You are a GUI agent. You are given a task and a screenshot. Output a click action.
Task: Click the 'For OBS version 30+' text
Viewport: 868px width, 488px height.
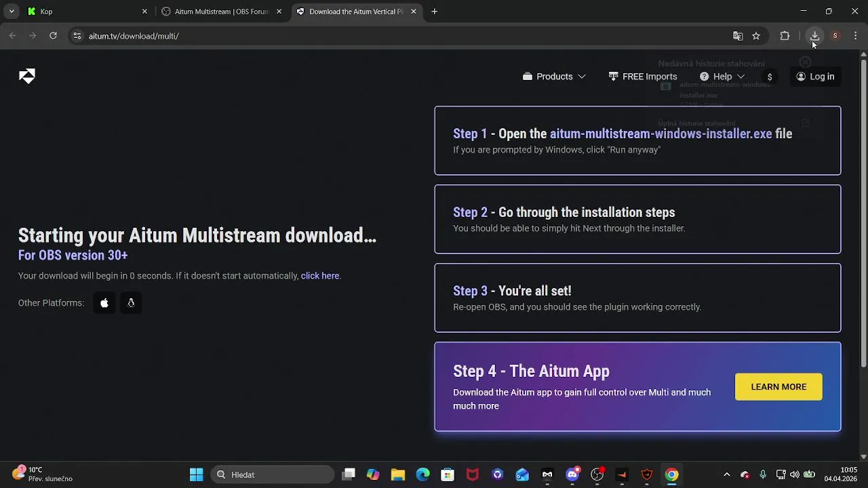coord(73,256)
